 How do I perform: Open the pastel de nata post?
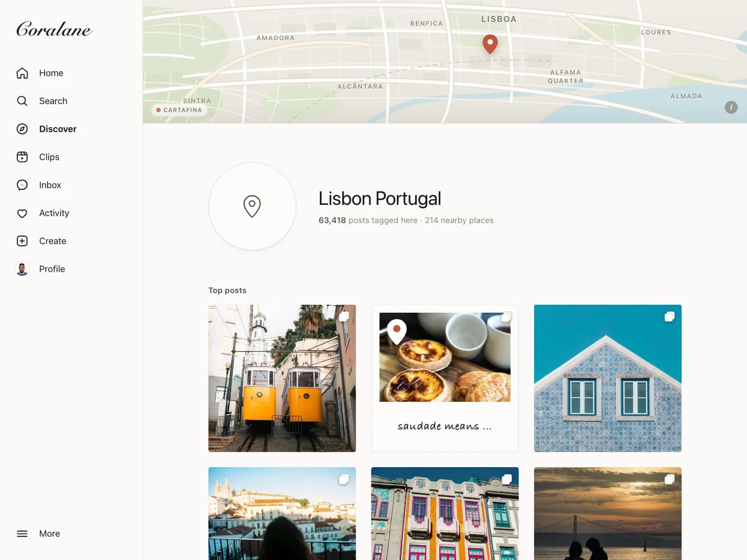[445, 378]
